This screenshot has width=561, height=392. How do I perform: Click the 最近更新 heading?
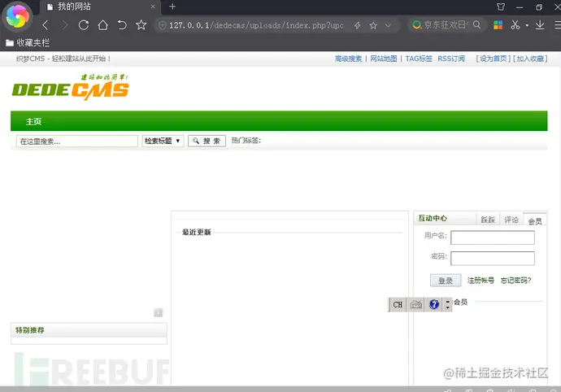click(x=197, y=233)
